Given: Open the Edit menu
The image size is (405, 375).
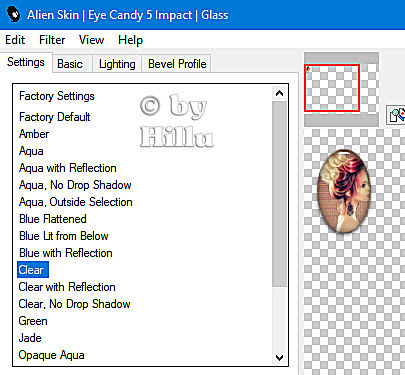Looking at the screenshot, I should pos(15,40).
